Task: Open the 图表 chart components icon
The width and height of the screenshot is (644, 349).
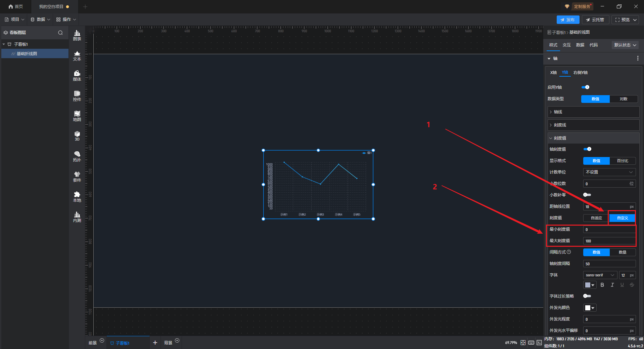Action: [77, 35]
